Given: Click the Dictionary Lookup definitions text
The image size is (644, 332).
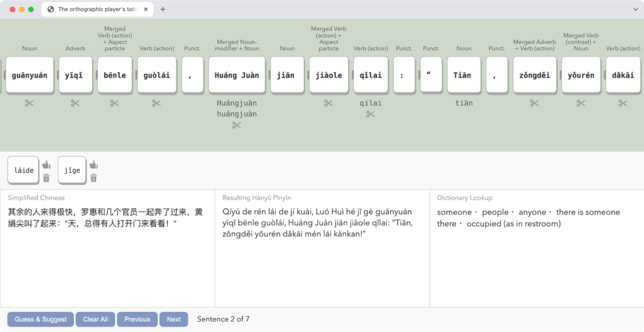Looking at the screenshot, I should coord(528,218).
